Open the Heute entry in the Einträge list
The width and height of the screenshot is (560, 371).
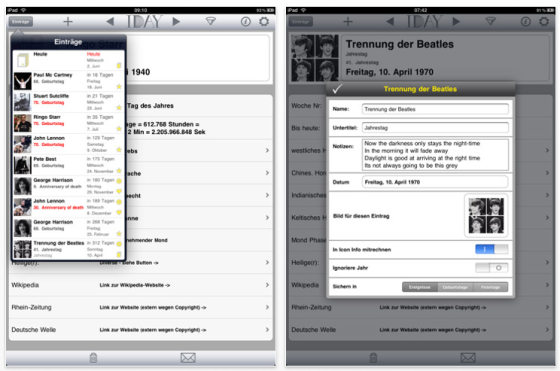coord(69,60)
